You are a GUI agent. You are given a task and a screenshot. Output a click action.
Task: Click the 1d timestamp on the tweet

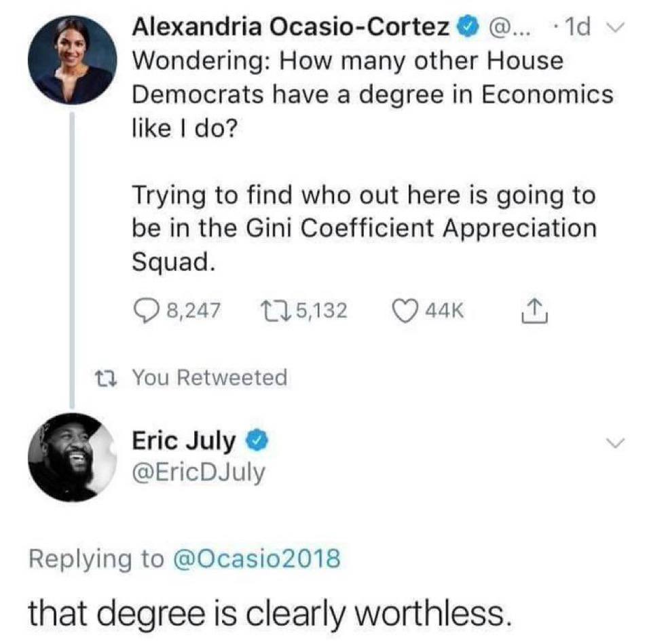point(576,28)
